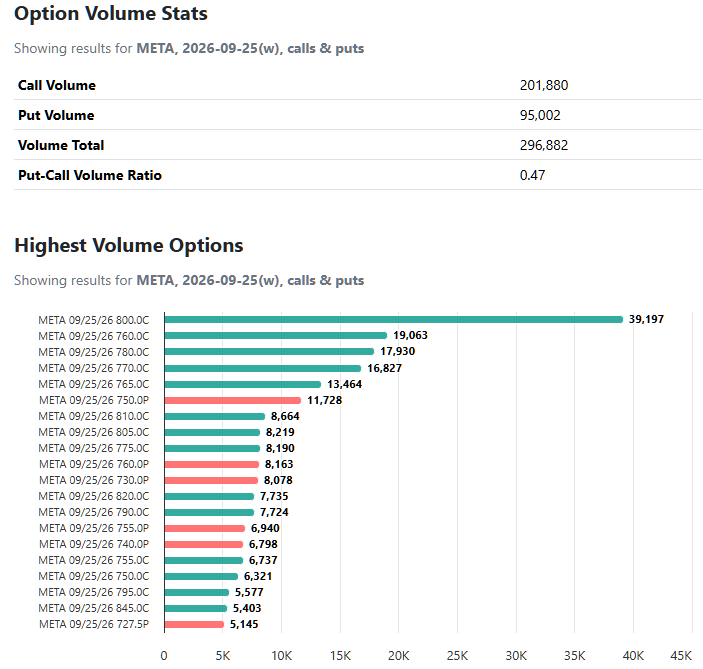Click the bar value 8,664

point(285,416)
